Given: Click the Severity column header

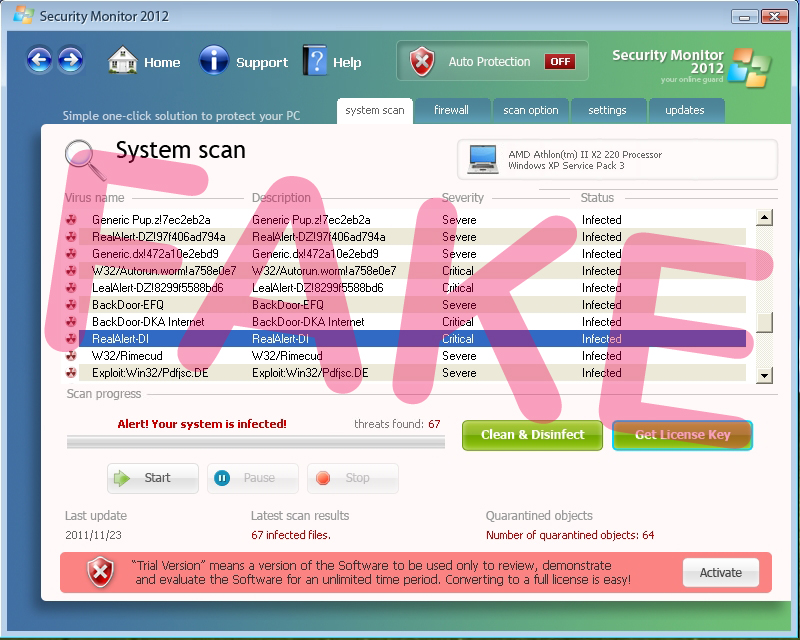Looking at the screenshot, I should point(462,198).
